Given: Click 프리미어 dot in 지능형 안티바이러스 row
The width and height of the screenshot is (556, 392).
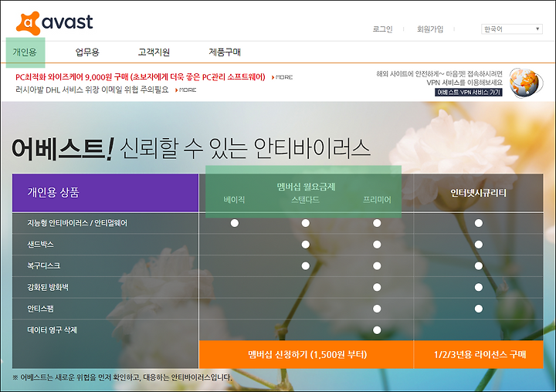Looking at the screenshot, I should [x=377, y=223].
